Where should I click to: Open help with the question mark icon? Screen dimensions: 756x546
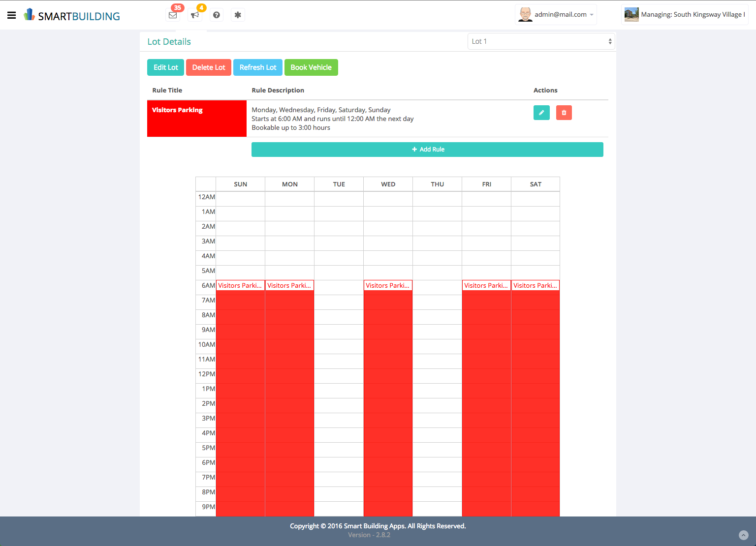[x=216, y=15]
